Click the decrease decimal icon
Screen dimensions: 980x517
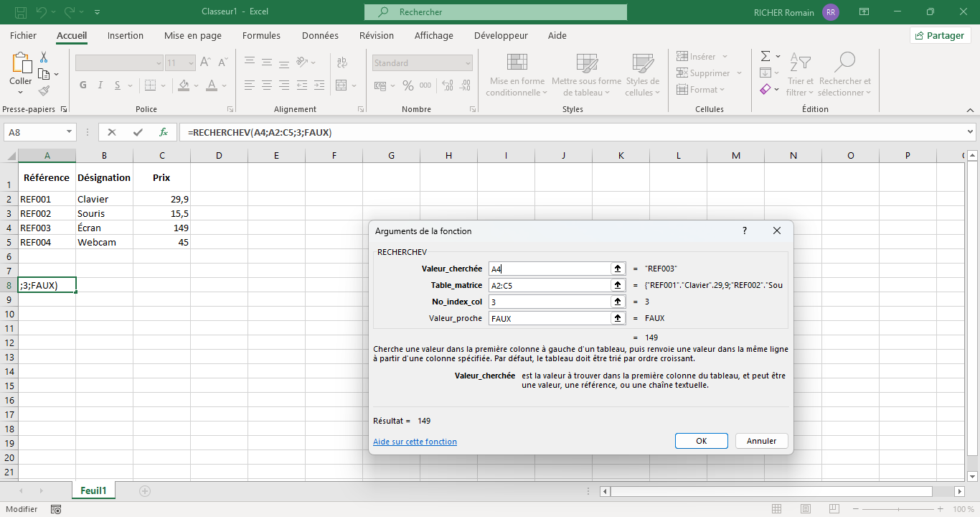click(x=467, y=85)
